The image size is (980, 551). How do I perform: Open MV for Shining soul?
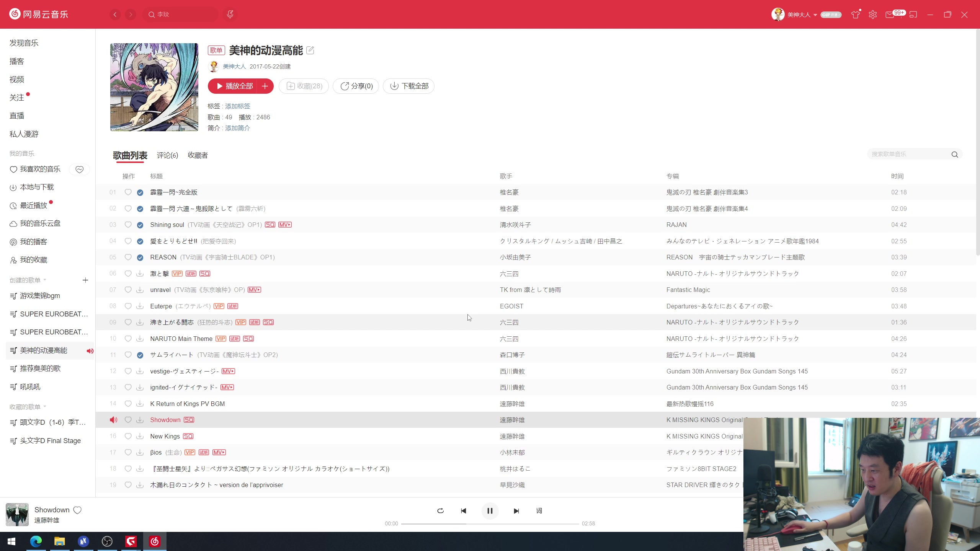(x=285, y=225)
